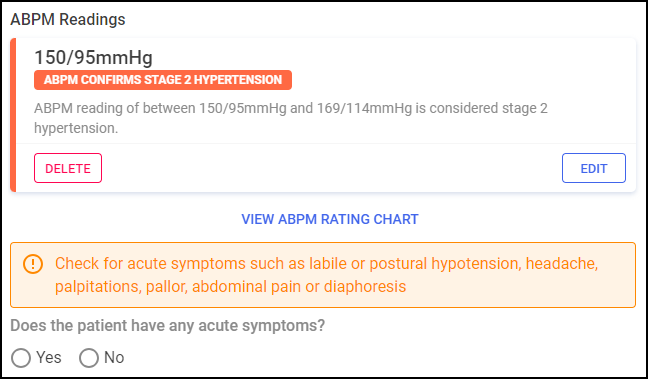Click the word "hypertension." ending the description
The height and width of the screenshot is (379, 648).
click(76, 128)
